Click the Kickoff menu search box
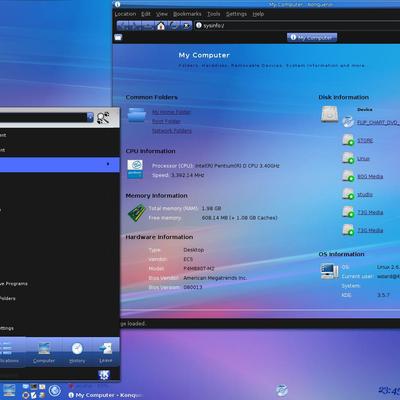The width and height of the screenshot is (400, 400). [44, 117]
